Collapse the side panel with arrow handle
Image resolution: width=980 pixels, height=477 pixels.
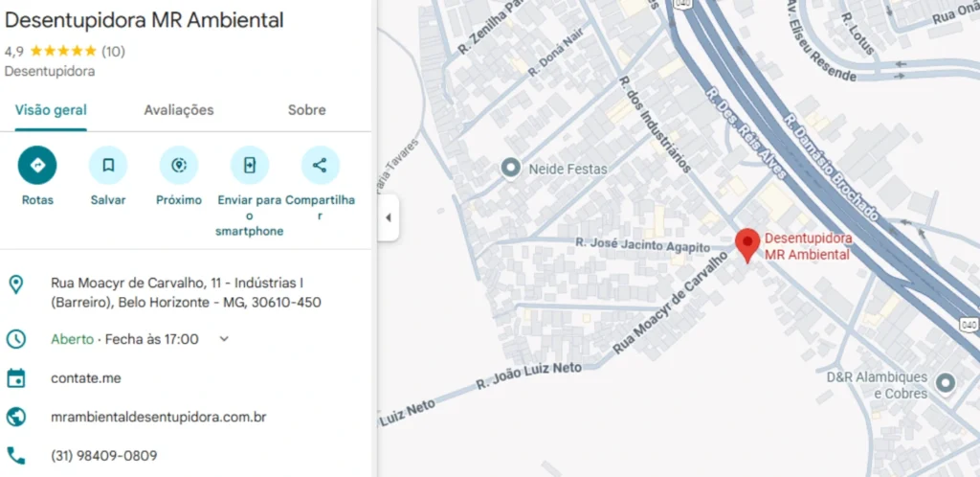[388, 217]
